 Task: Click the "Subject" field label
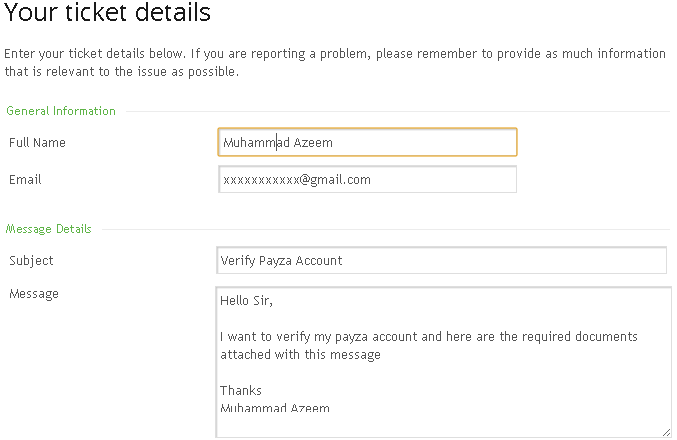pos(31,261)
